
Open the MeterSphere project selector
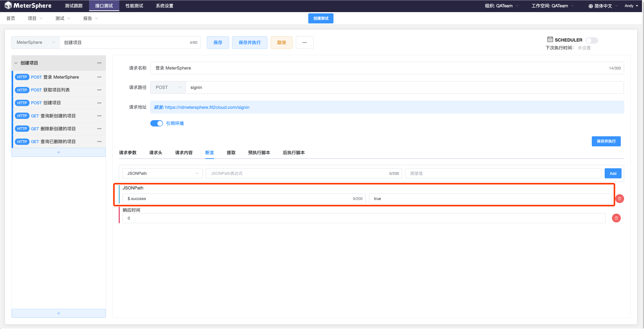(35, 43)
